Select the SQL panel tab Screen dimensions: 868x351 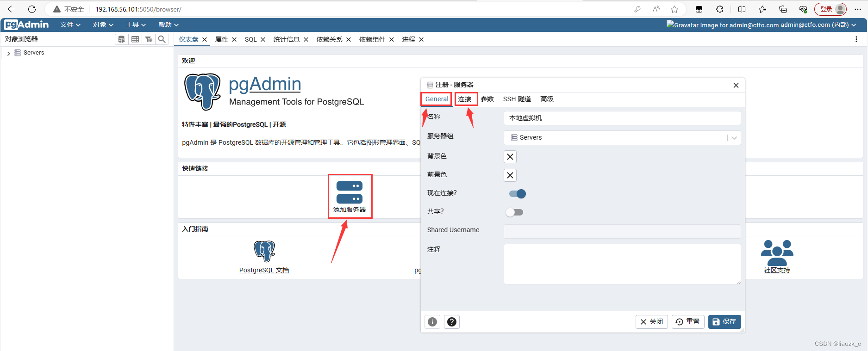pyautogui.click(x=250, y=40)
